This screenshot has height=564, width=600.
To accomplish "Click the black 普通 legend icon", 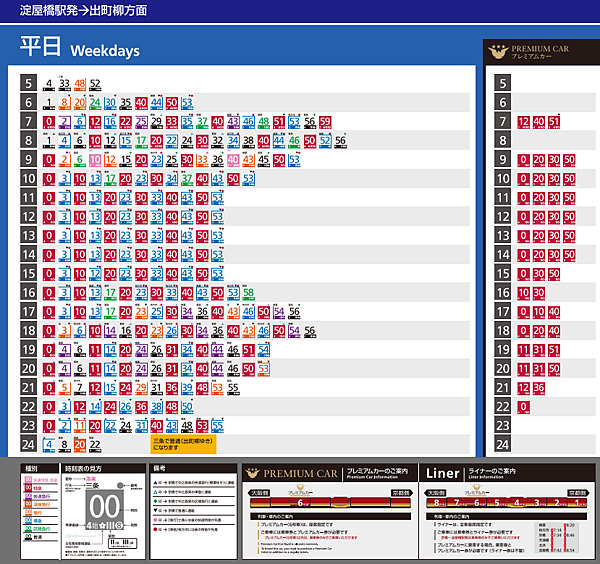I will point(28,537).
